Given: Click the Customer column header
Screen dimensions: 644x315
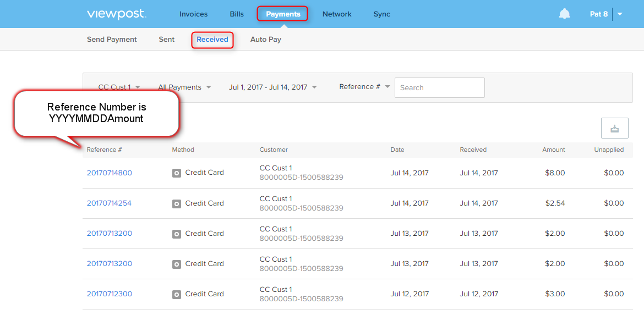Looking at the screenshot, I should [274, 150].
